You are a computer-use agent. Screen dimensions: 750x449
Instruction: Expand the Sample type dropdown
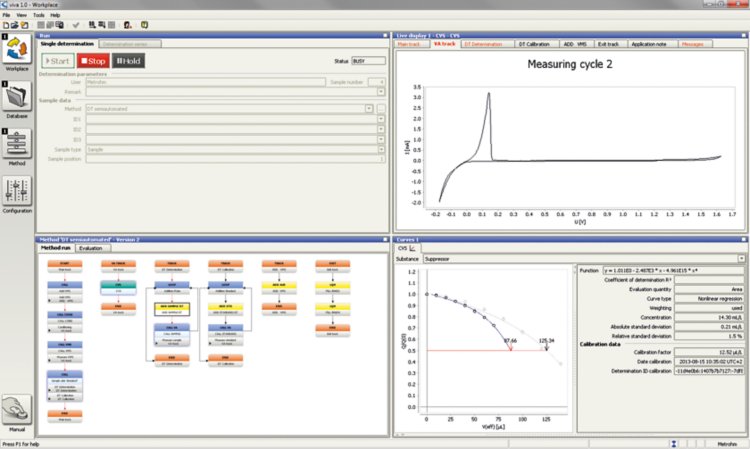pos(381,149)
